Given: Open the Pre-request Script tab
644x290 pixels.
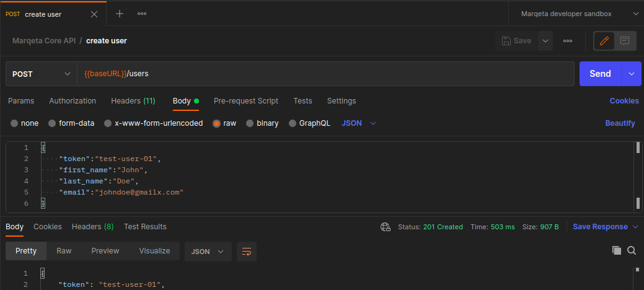Looking at the screenshot, I should [x=246, y=100].
